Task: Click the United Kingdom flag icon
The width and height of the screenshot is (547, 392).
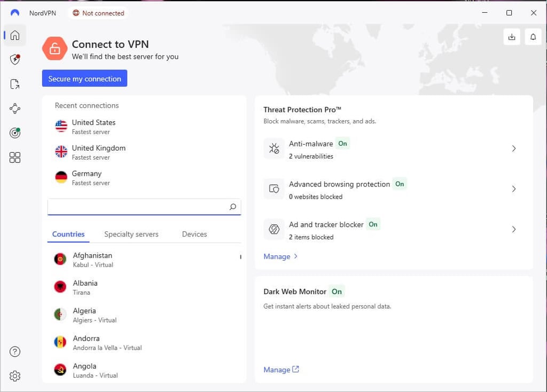Action: coord(61,152)
